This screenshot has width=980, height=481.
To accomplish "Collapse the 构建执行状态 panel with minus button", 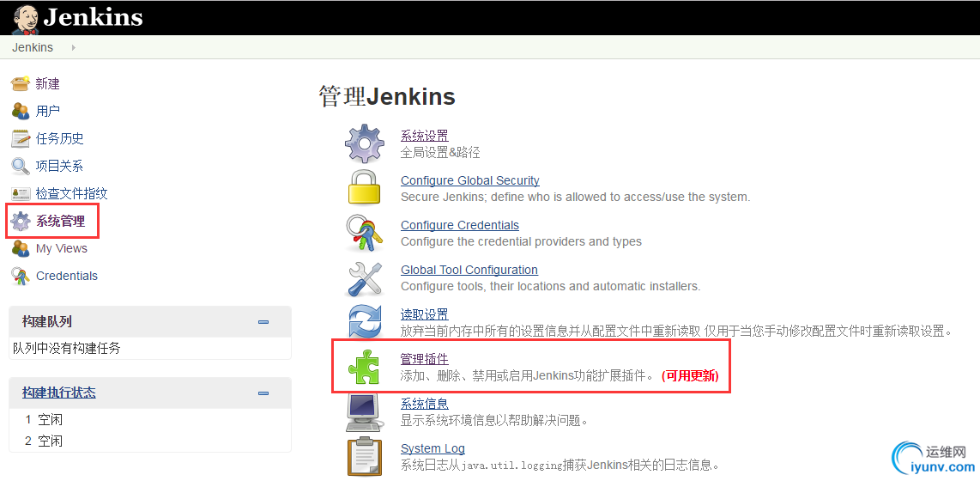I will click(x=263, y=393).
